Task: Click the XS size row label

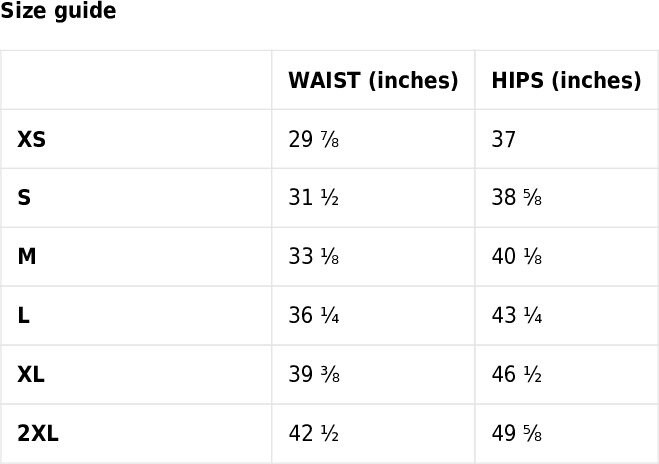Action: (x=32, y=139)
